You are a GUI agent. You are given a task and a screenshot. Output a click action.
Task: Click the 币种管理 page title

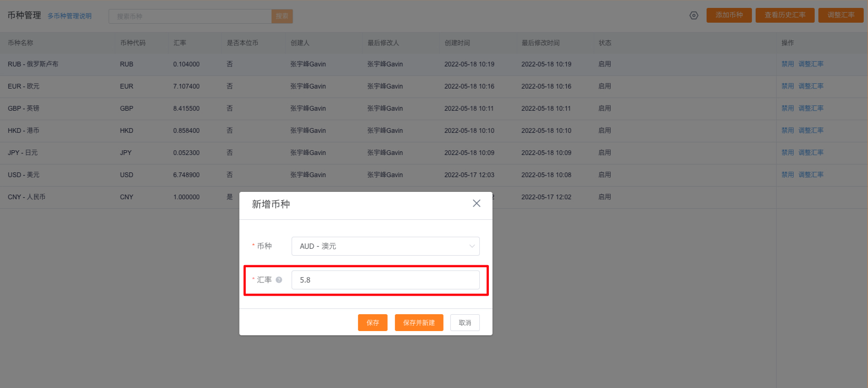point(24,15)
